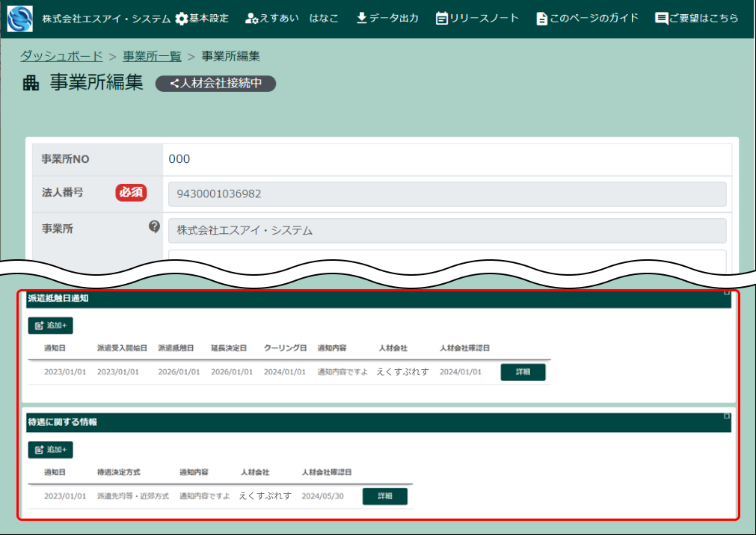Click the 事業所 name input field
The image size is (756, 535).
point(447,230)
